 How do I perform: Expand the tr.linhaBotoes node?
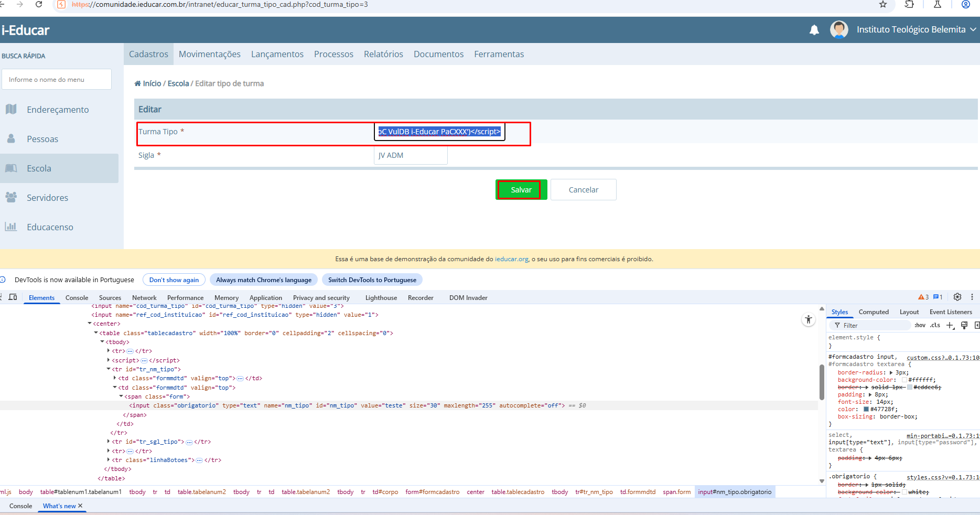point(109,459)
